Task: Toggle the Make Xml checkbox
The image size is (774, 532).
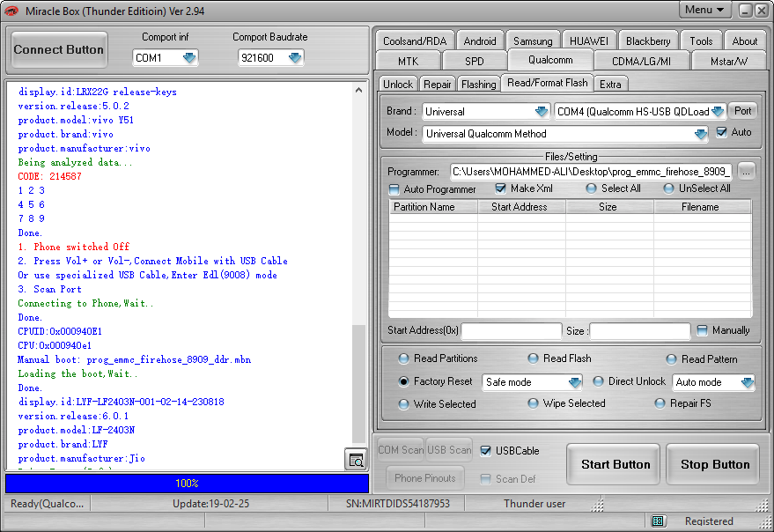Action: click(500, 188)
